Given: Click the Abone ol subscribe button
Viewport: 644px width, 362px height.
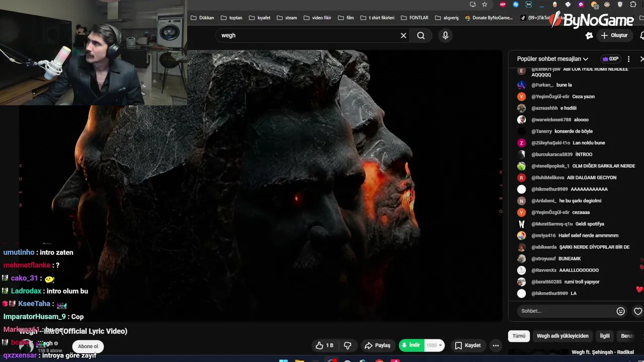Looking at the screenshot, I should point(88,346).
